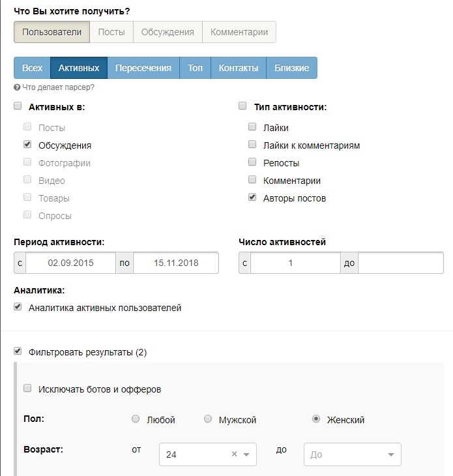Click the start date field 02.09.2015

(x=70, y=263)
